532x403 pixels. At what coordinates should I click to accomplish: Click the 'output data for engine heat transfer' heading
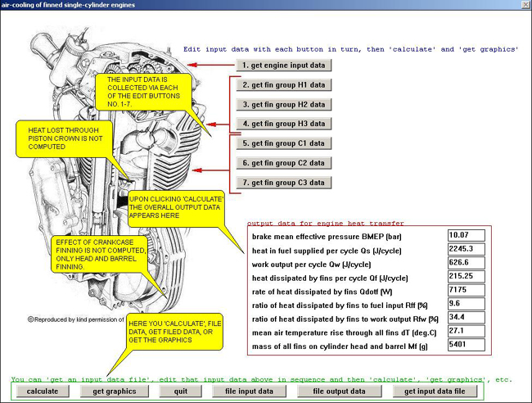coord(326,224)
